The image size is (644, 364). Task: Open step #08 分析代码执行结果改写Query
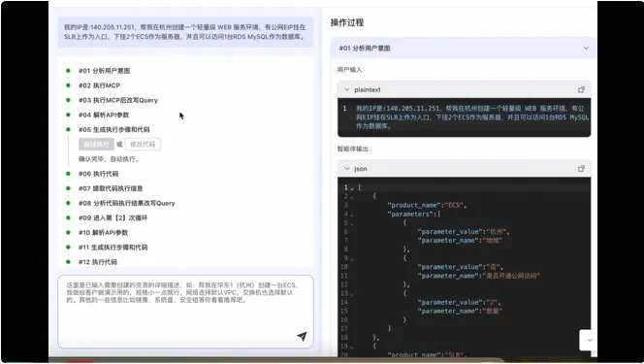click(126, 203)
